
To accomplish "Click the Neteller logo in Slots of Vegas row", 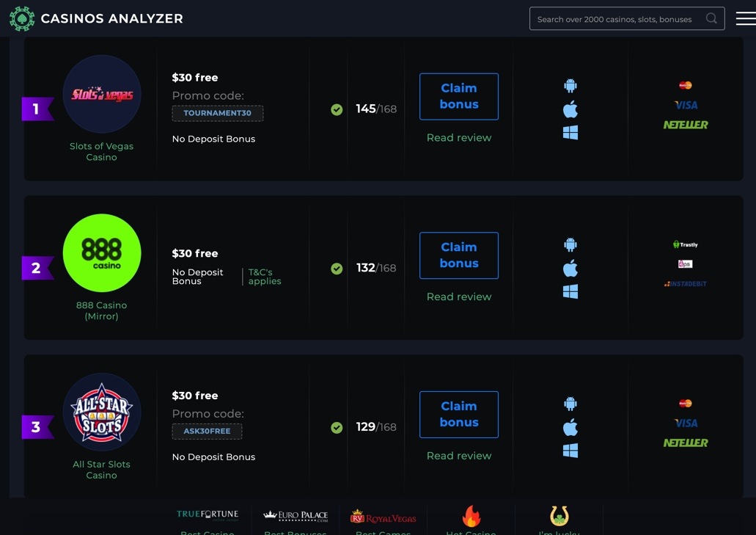I will [686, 125].
